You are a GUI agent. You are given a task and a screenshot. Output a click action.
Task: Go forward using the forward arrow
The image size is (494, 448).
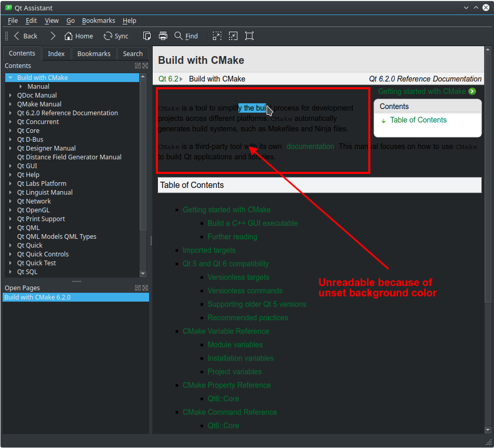tap(53, 36)
